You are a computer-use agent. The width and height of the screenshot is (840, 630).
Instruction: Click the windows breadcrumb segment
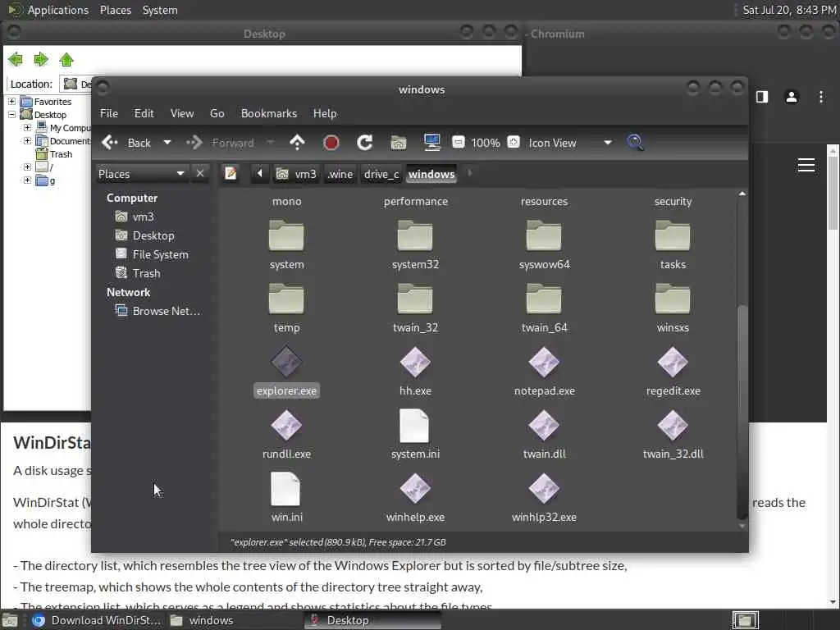pyautogui.click(x=431, y=174)
